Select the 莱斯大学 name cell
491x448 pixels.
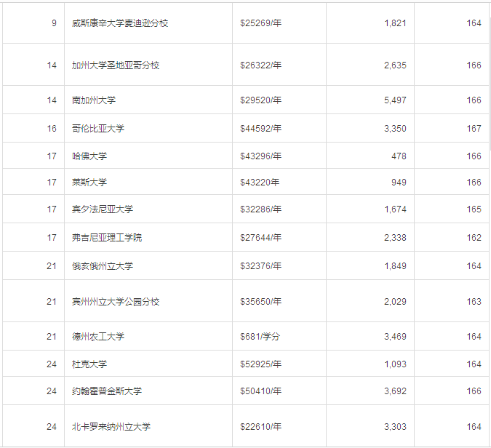tap(89, 183)
